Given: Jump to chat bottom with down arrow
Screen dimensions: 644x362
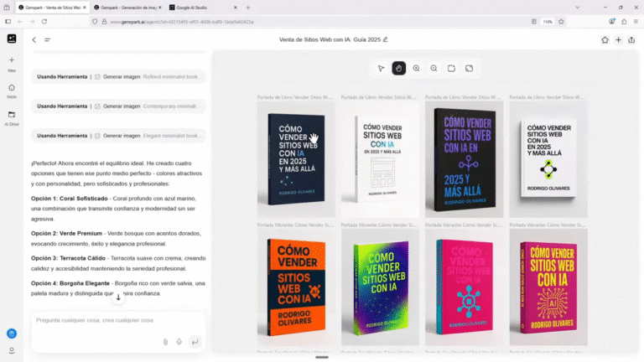Looking at the screenshot, I should coord(118,297).
